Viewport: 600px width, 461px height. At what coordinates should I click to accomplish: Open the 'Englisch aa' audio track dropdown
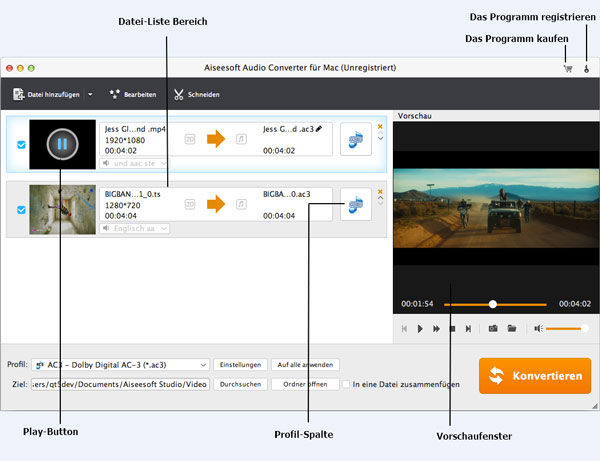(x=134, y=228)
